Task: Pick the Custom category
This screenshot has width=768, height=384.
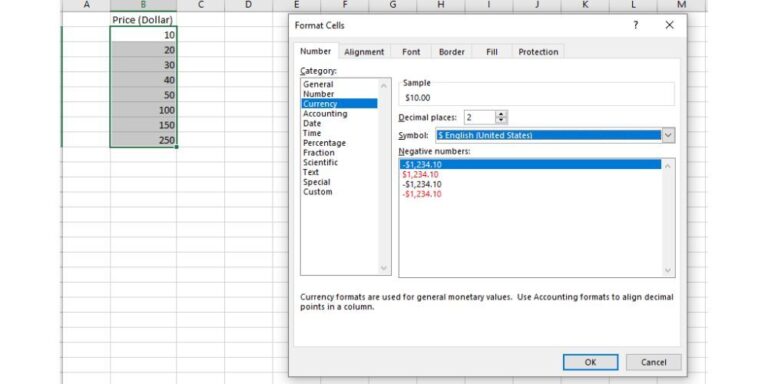Action: tap(317, 192)
